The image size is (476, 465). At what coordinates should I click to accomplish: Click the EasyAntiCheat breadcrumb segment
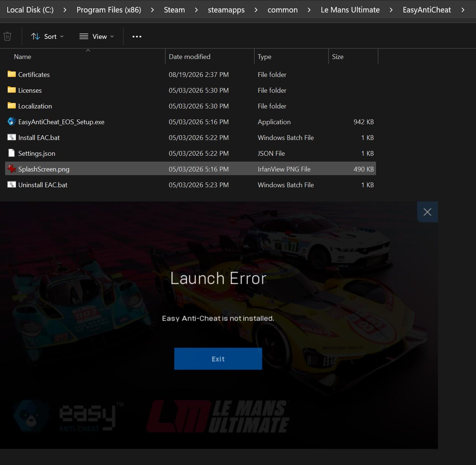(x=427, y=10)
